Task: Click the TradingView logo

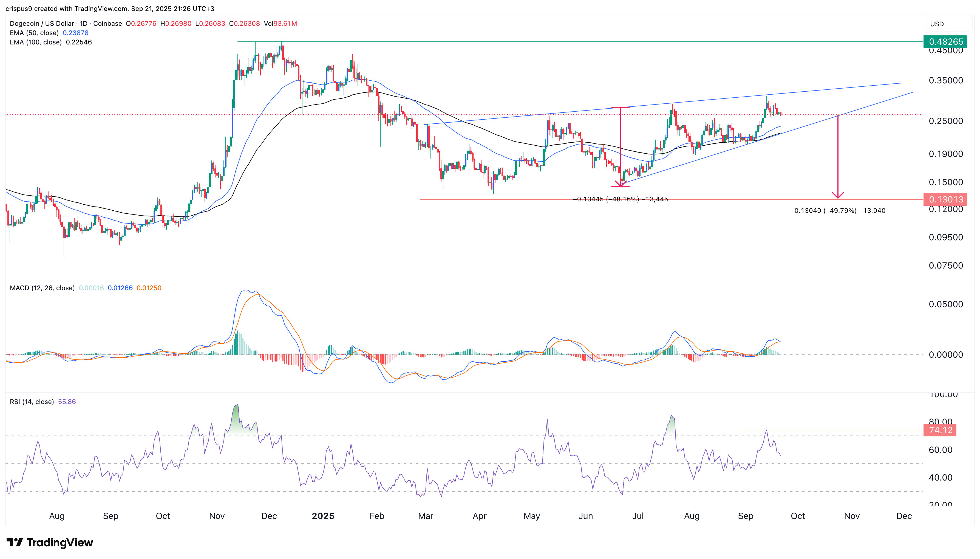Action: (50, 543)
